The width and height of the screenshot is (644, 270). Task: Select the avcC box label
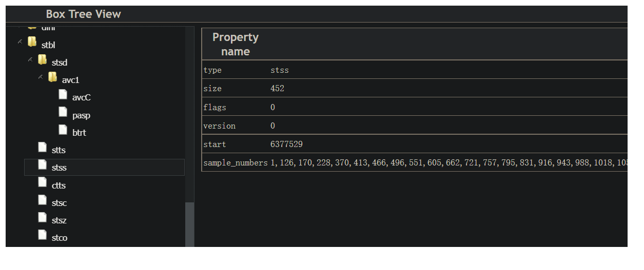(x=82, y=97)
